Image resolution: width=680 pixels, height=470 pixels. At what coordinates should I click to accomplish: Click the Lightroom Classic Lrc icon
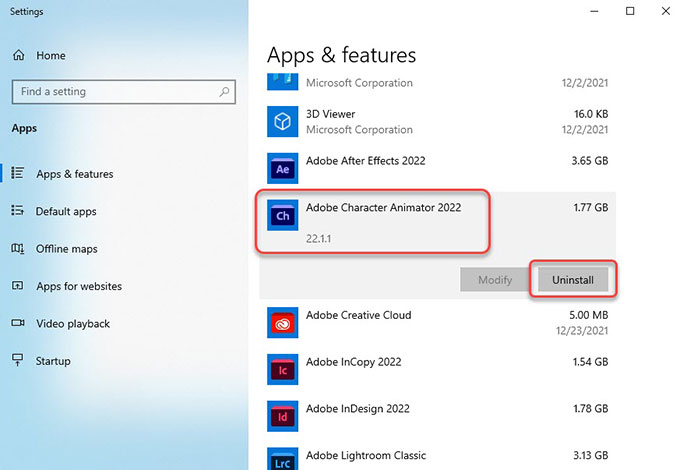pyautogui.click(x=282, y=459)
